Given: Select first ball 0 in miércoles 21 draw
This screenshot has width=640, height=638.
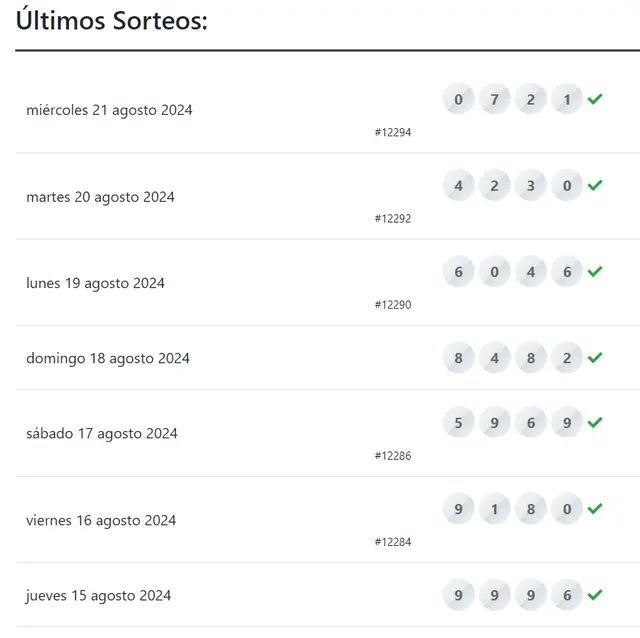Looking at the screenshot, I should [458, 99].
